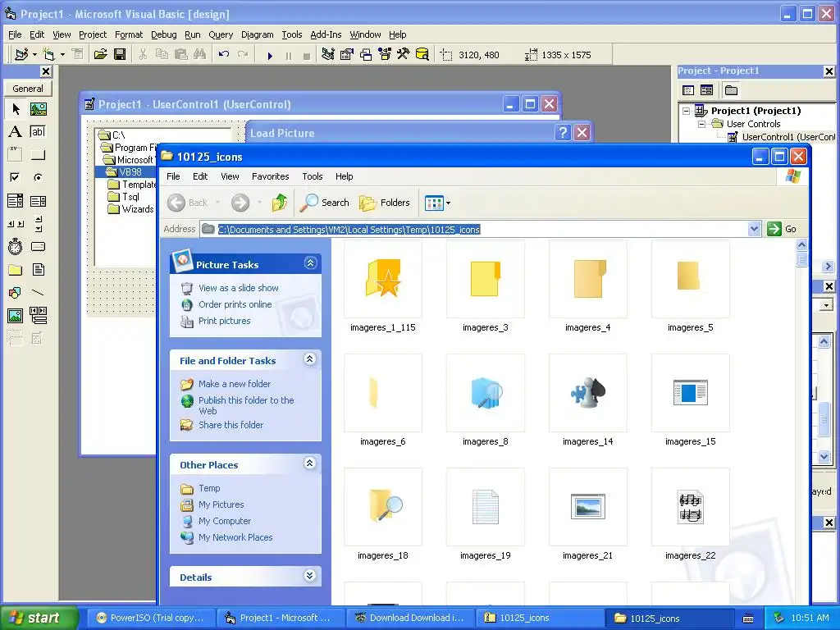Open Properties Window from VB toolbar
The image size is (840, 630).
(347, 55)
